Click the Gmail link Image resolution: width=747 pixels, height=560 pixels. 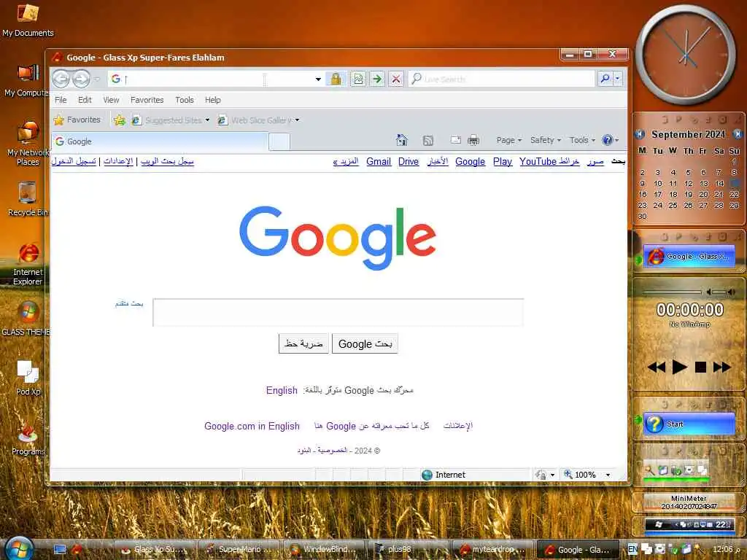[x=379, y=161]
